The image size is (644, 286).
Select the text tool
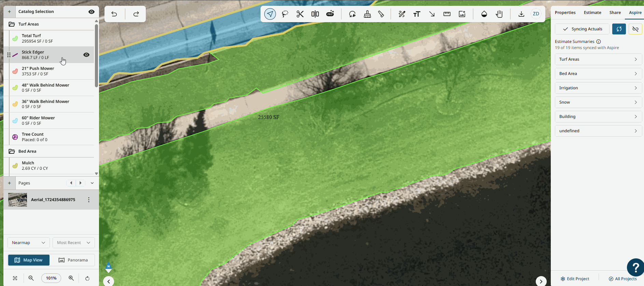[x=417, y=14]
